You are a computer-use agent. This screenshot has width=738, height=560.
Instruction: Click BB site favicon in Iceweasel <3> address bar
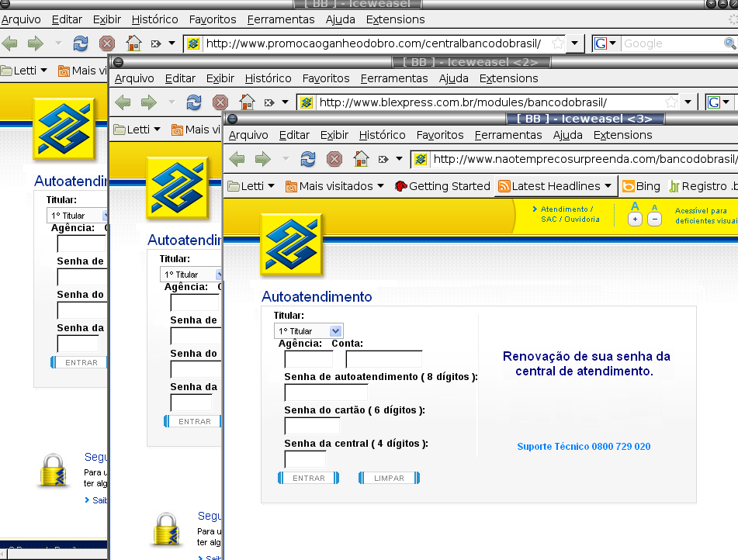421,160
